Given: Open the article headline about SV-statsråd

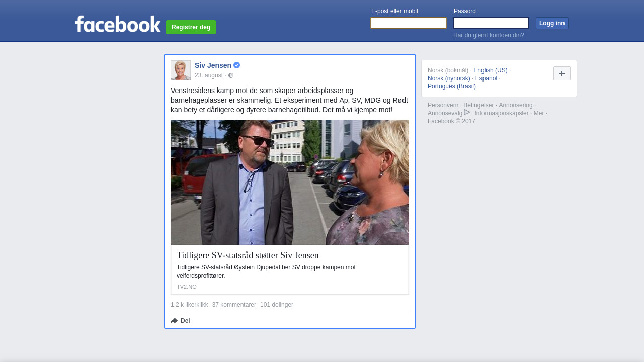Looking at the screenshot, I should pyautogui.click(x=248, y=255).
